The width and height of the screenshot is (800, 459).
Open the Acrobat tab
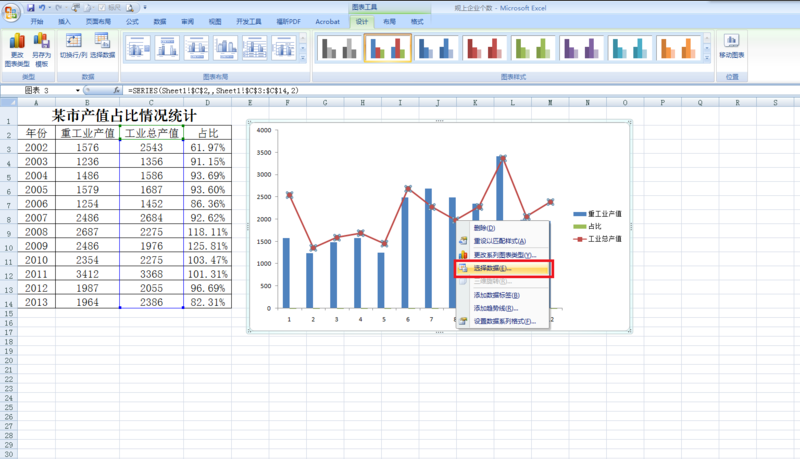[x=327, y=21]
